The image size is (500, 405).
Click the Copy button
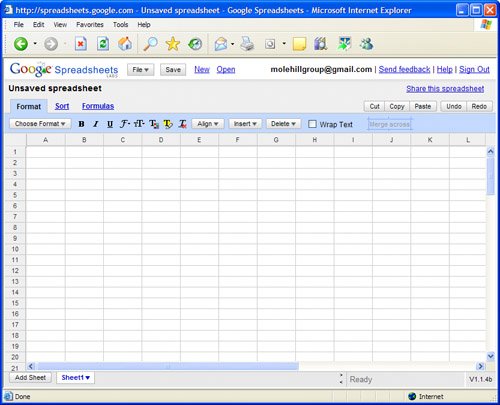397,106
